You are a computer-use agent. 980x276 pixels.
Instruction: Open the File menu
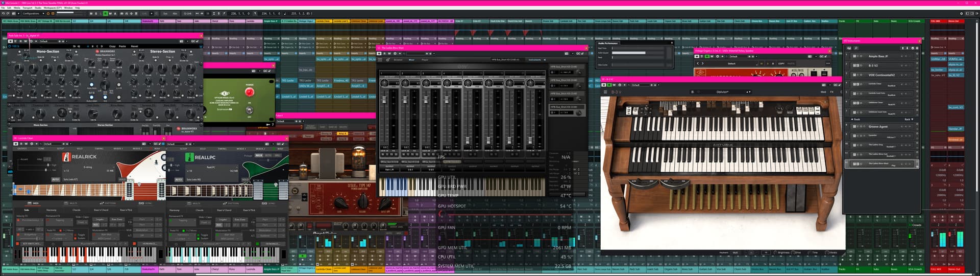pos(3,8)
